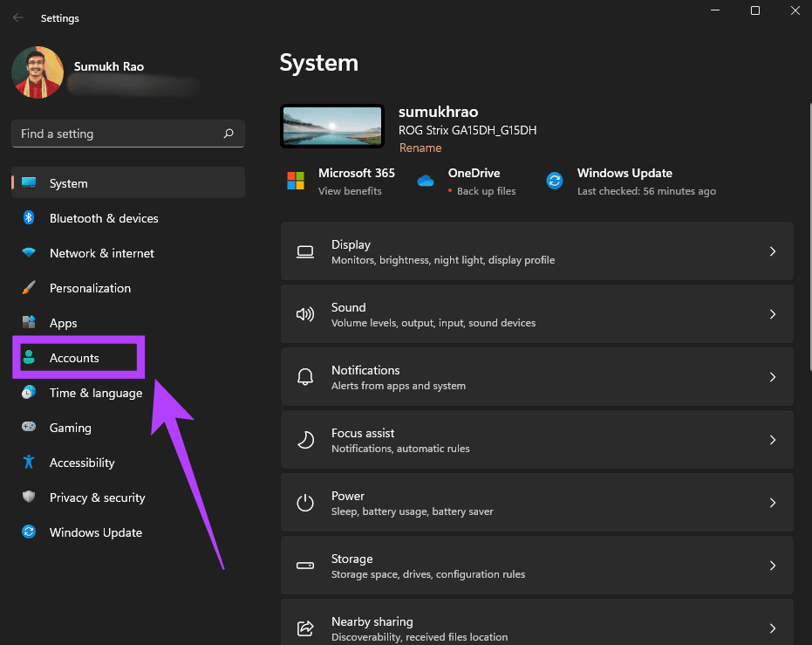
Task: Click the Windows Update sync icon in header
Action: pyautogui.click(x=555, y=181)
